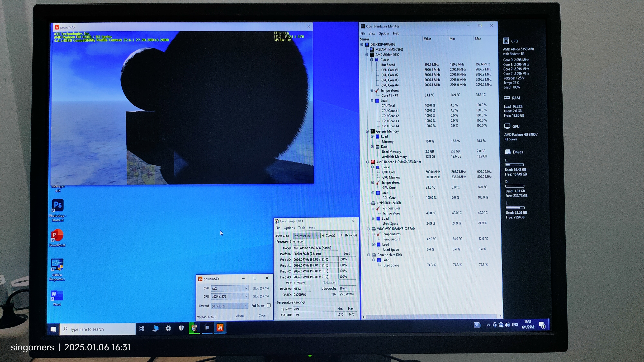Click CPU heading icon in sidebar

(x=506, y=41)
